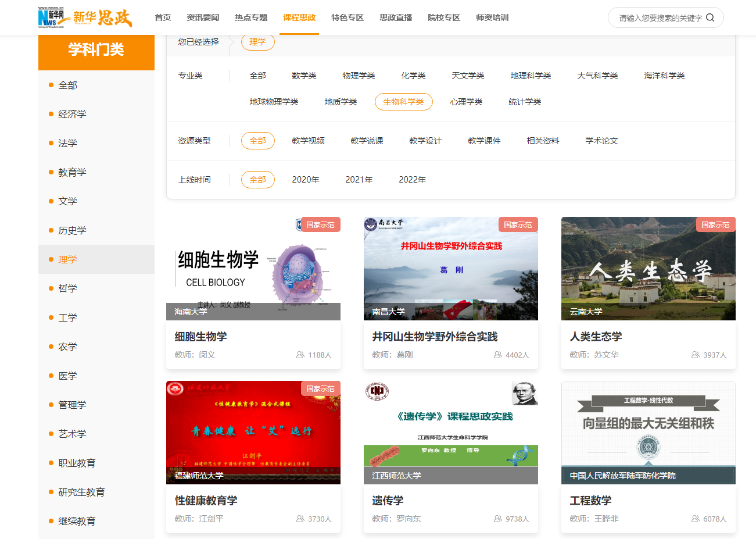Click the 国家示范 badge on 人类生态学 card

coord(715,225)
